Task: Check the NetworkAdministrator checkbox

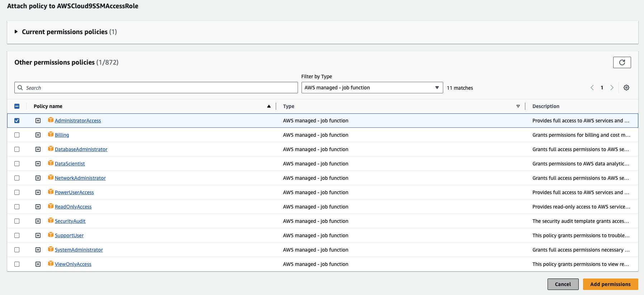Action: (x=17, y=178)
